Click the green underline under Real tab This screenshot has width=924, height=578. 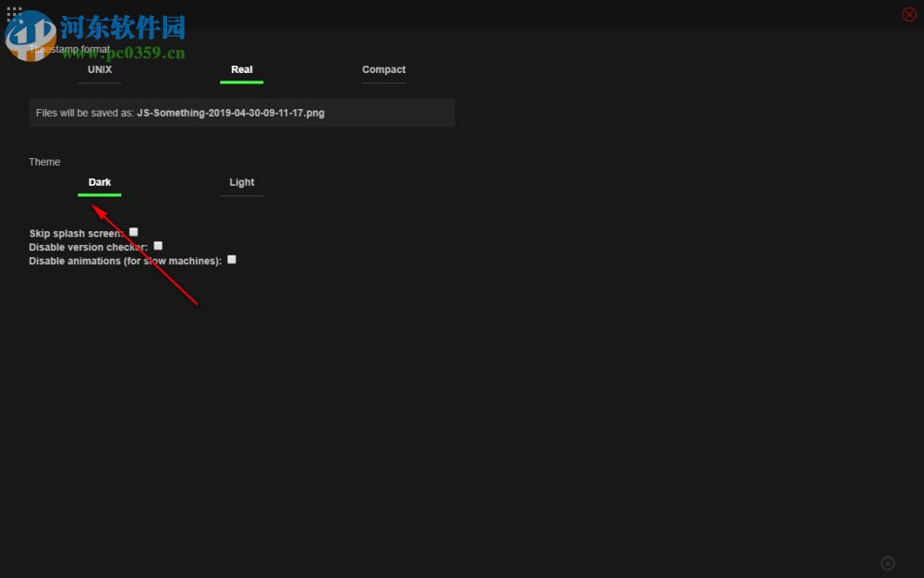coord(241,82)
